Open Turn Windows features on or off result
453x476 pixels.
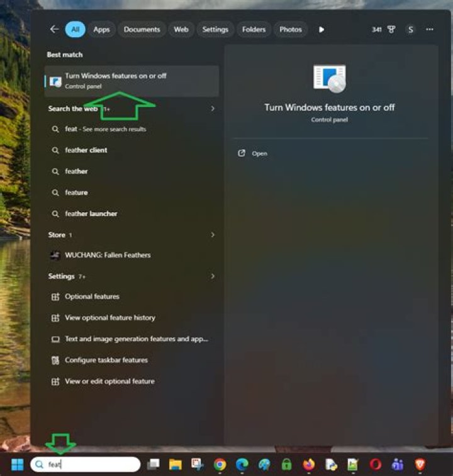131,81
